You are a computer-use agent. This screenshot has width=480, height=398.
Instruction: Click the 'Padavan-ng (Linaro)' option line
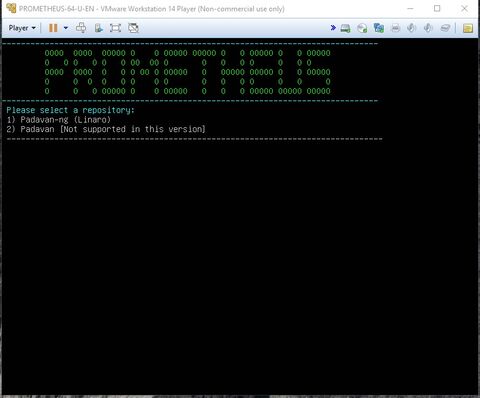58,120
